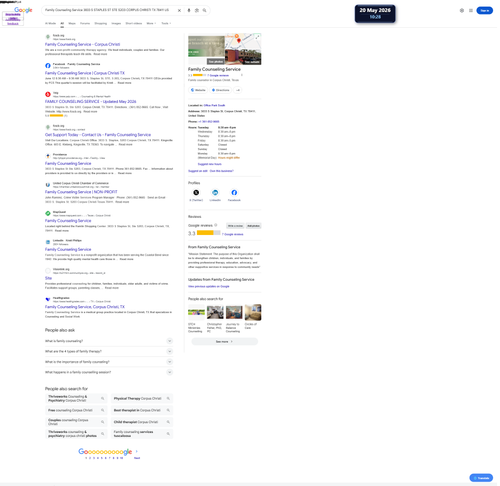Open Facebook profile icon in Profiles section
The width and height of the screenshot is (500, 486).
point(234,193)
